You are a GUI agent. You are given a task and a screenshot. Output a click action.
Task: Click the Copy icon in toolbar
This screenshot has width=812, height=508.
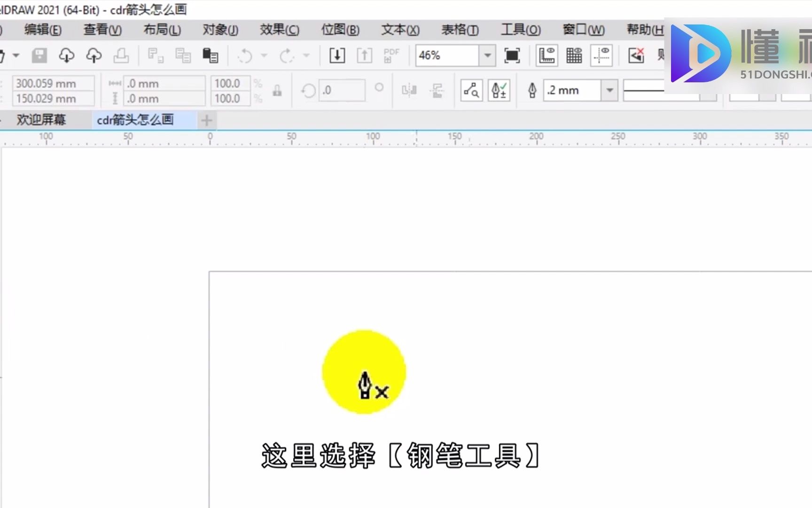coord(183,56)
